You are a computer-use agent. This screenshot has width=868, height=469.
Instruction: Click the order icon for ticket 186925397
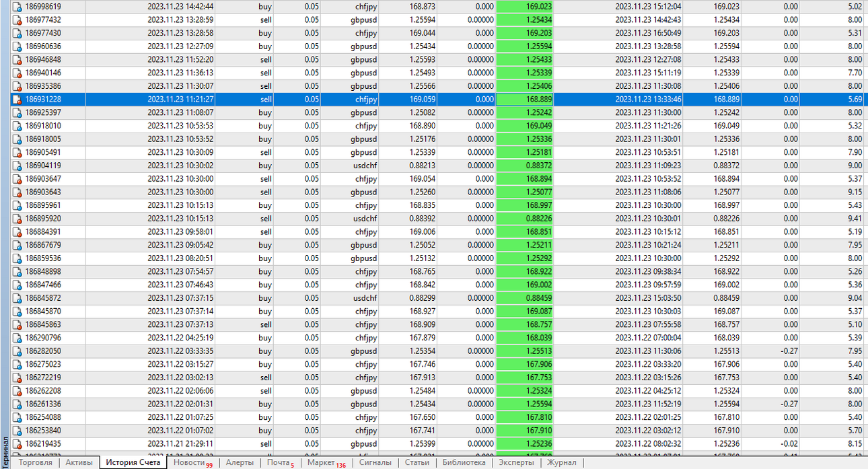point(17,112)
